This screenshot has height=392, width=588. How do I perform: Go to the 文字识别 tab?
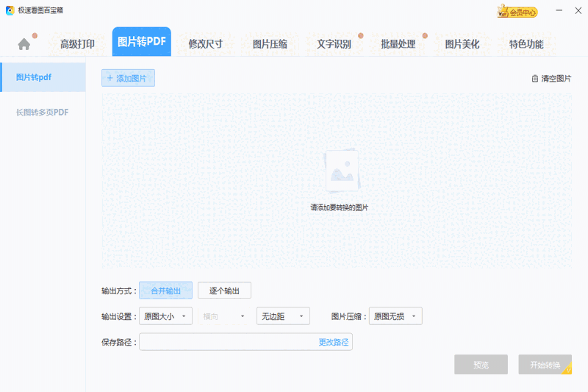[334, 44]
